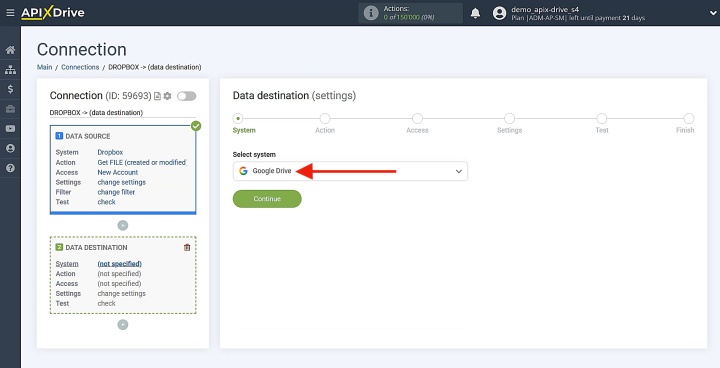The image size is (720, 368).
Task: Click the user avatar icon
Action: pyautogui.click(x=499, y=13)
